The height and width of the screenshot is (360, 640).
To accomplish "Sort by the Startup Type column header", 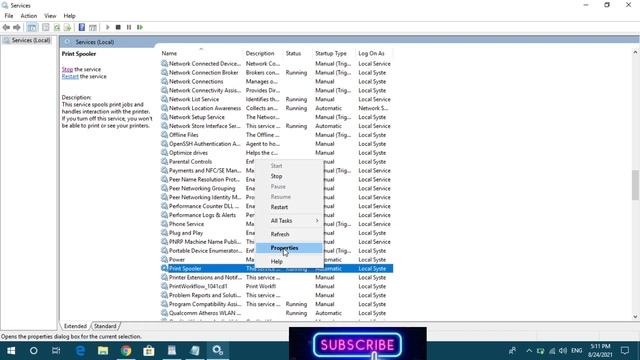I will tap(334, 53).
